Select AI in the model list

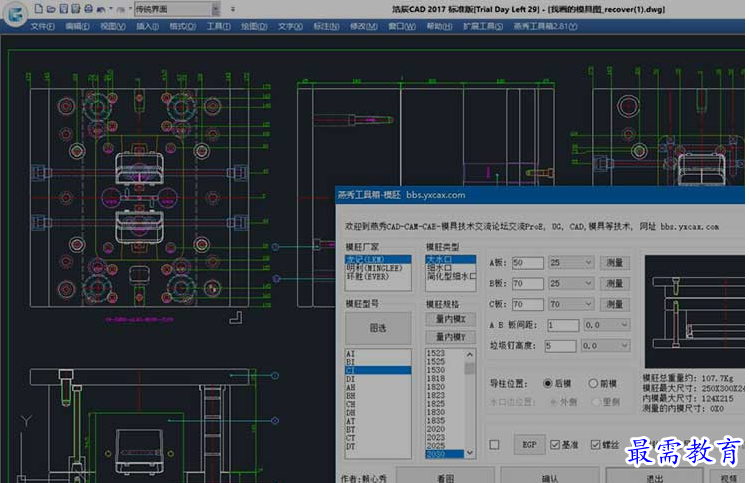(x=378, y=354)
